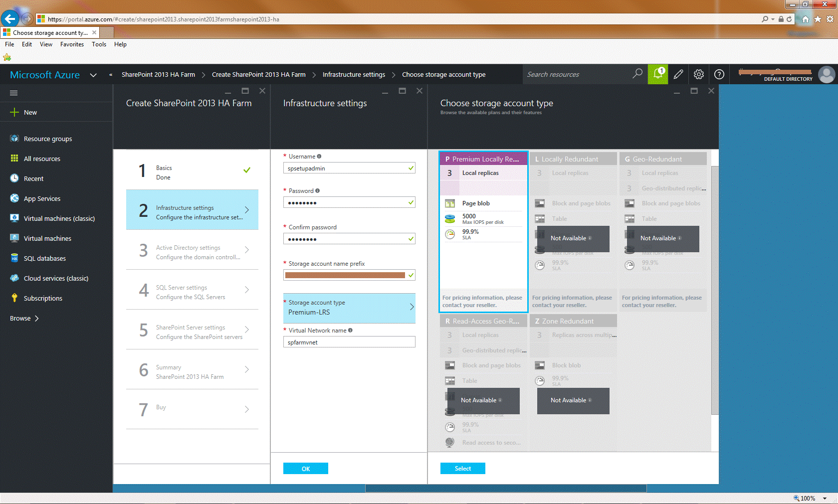This screenshot has height=504, width=838.
Task: Select the Premium Locally Redundant storage tile
Action: click(x=483, y=232)
